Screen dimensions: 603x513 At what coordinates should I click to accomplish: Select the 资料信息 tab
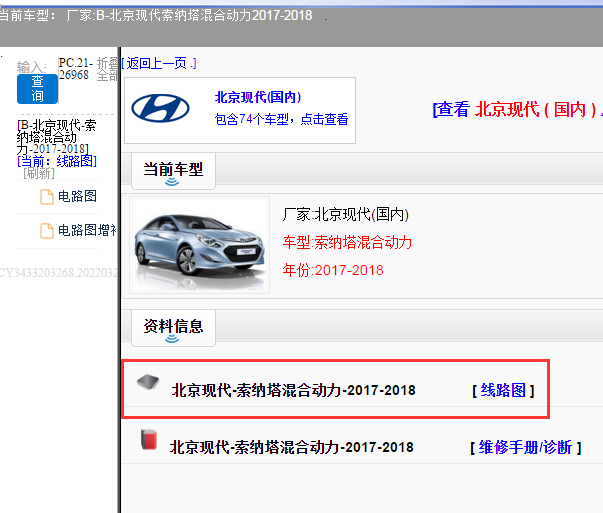pos(173,328)
